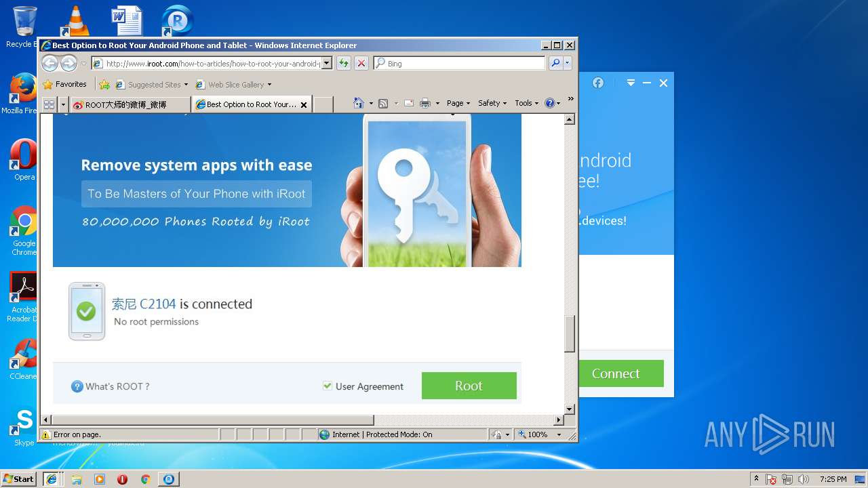This screenshot has height=488, width=868.
Task: Add current page to Favorites bar
Action: [x=104, y=85]
